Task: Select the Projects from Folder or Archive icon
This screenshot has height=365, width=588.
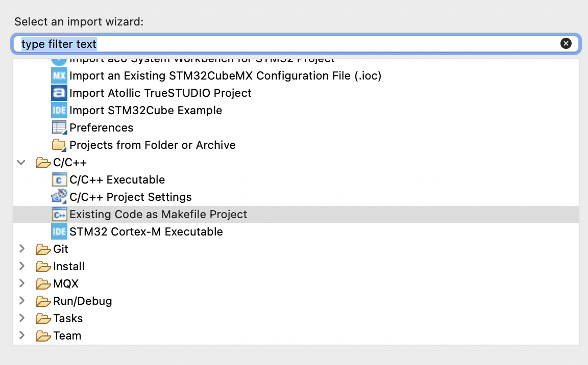Action: coord(59,145)
